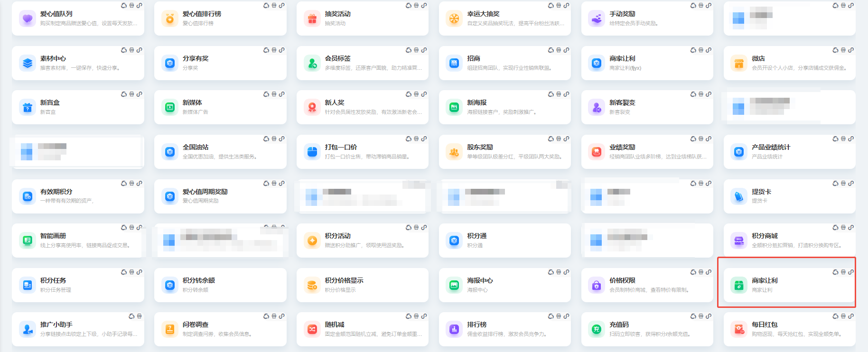
Task: Click the circular-arrows icon on 爱心值队列 card
Action: pos(124,6)
